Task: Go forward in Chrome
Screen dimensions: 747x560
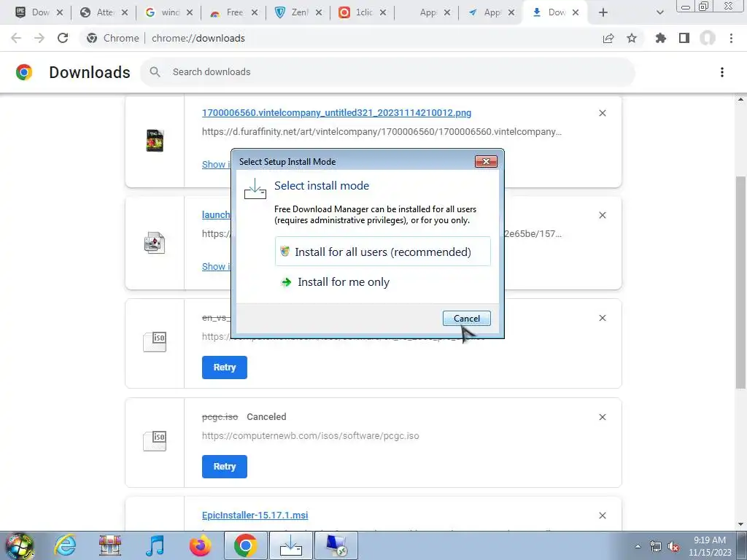Action: [x=39, y=38]
